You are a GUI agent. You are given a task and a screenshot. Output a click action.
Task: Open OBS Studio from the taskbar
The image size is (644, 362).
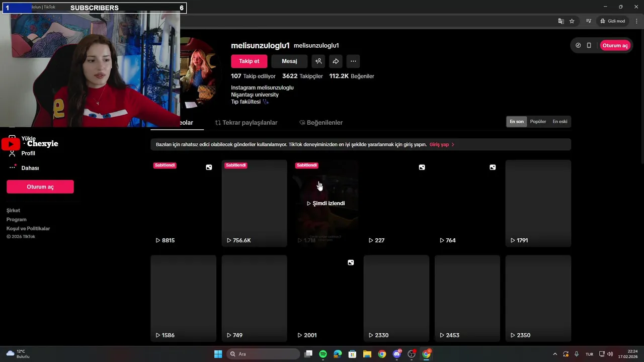pos(412,354)
